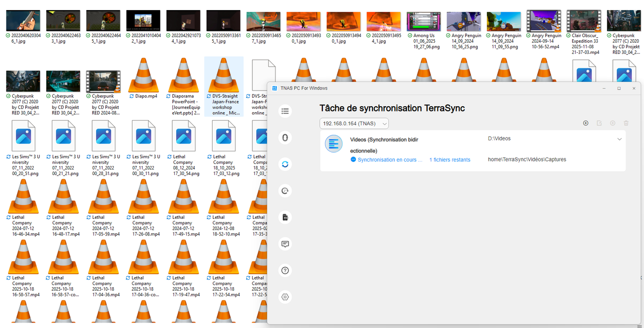The width and height of the screenshot is (644, 328).
Task: Expand the Videos sync task chevron
Action: pos(620,139)
